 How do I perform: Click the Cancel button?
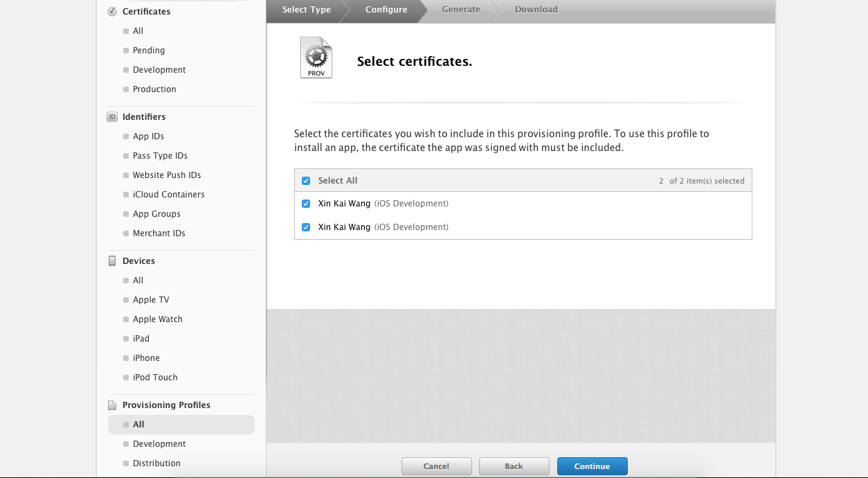[436, 466]
